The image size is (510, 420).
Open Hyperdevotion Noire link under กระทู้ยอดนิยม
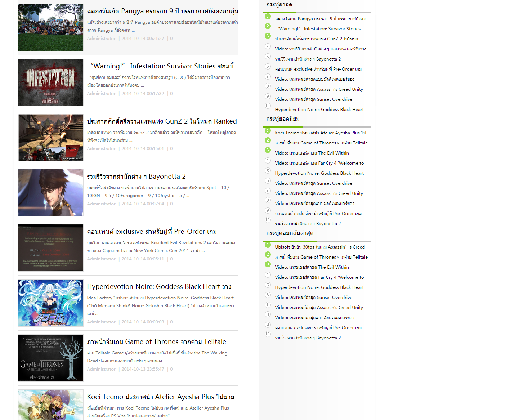tap(319, 173)
